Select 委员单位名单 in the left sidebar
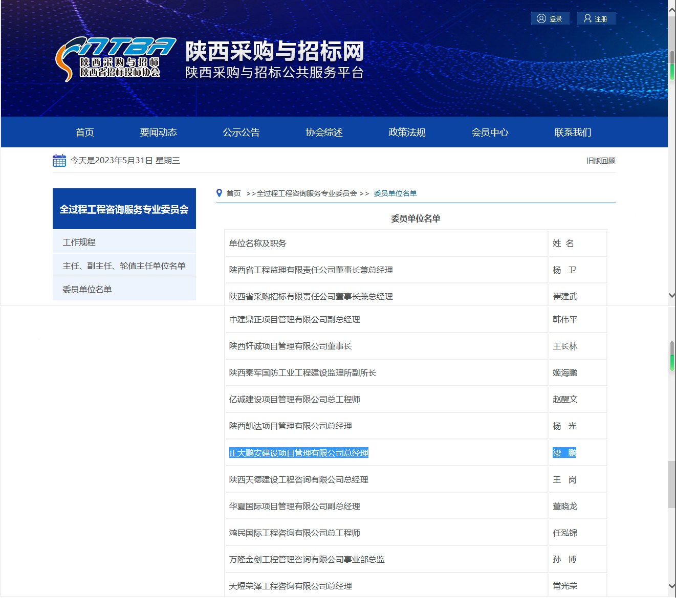 (x=87, y=290)
